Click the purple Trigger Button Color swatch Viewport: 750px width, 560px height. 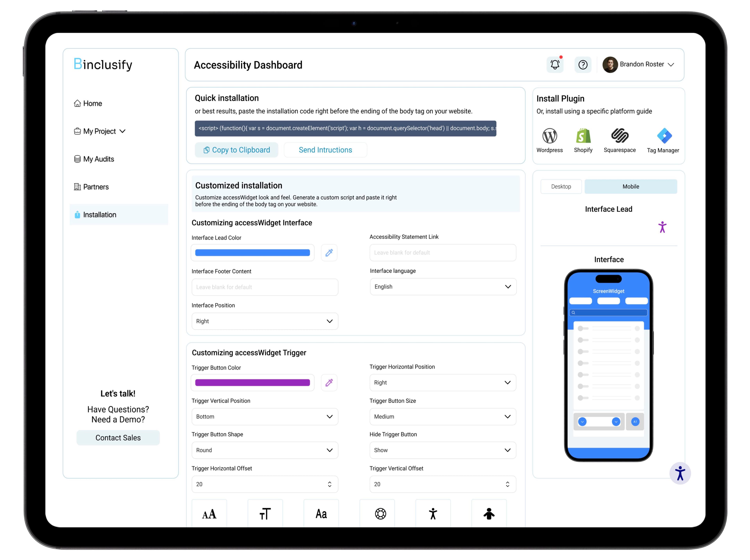click(x=252, y=382)
